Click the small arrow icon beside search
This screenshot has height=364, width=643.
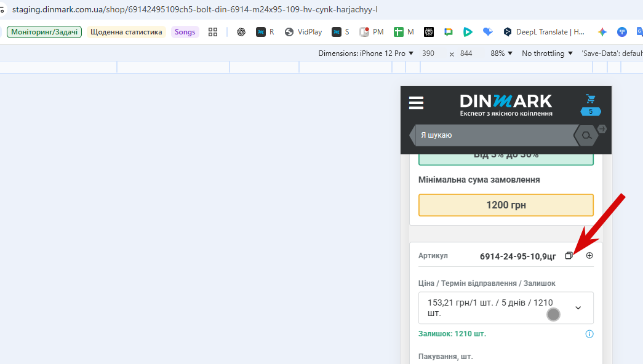pyautogui.click(x=602, y=129)
